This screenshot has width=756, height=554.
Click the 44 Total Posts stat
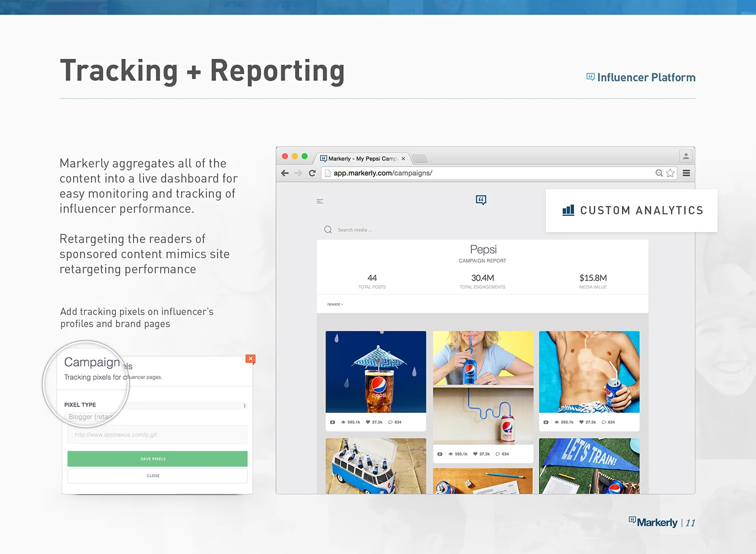372,281
